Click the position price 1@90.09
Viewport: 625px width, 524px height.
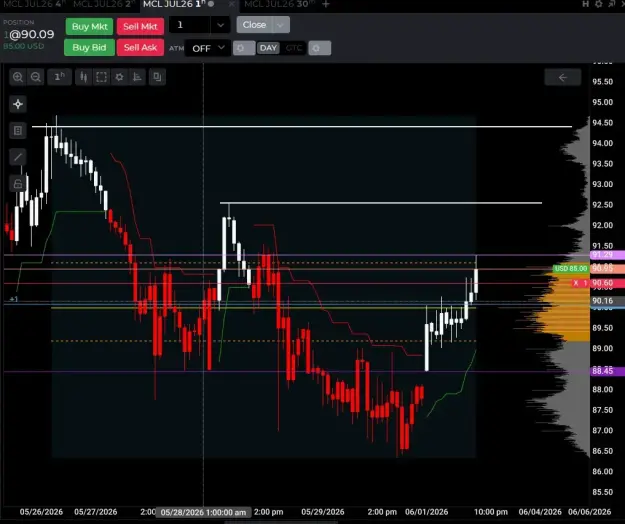pos(29,34)
